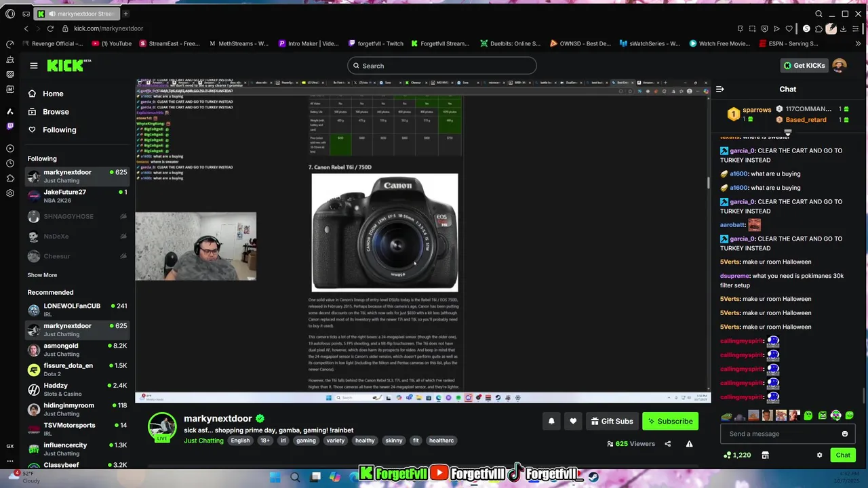Go to Home in Kick sidebar

52,94
